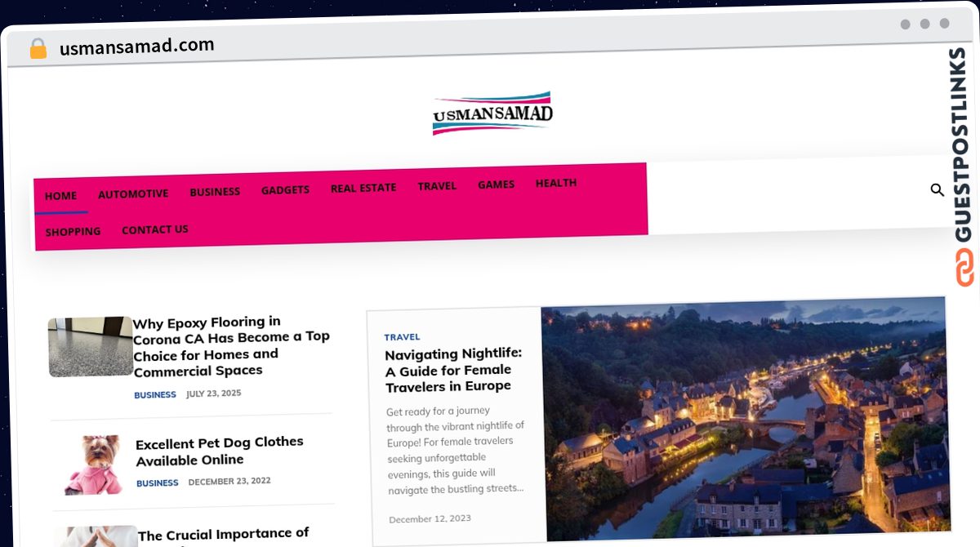Click the UsmanSamad site logo
This screenshot has height=547, width=980.
click(492, 113)
